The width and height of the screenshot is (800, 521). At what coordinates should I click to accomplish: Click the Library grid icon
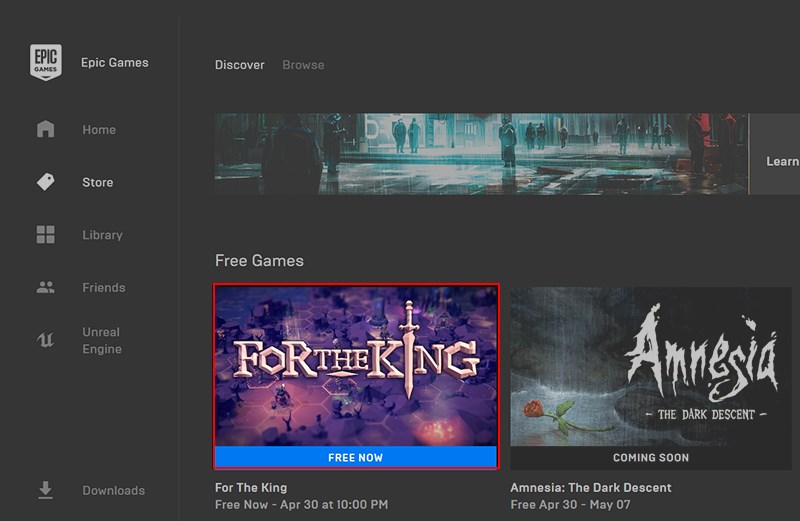pos(45,235)
